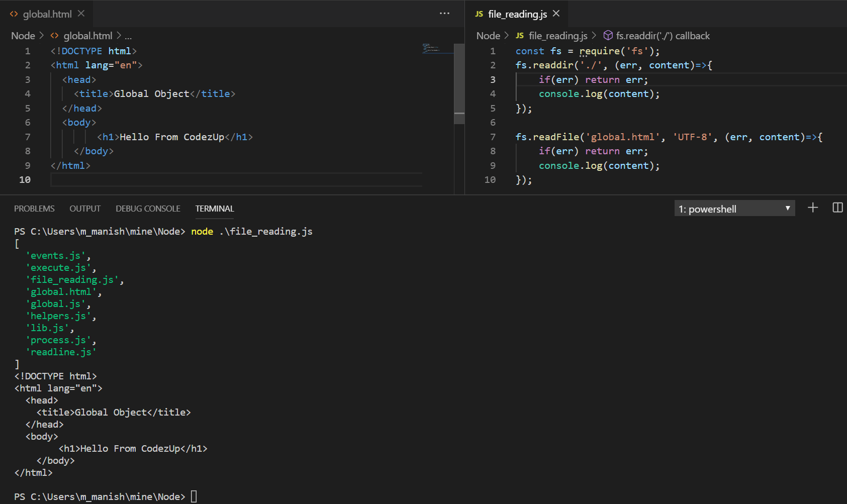Click '<h1>Hello From CodezUp</h1>' in terminal output
The width and height of the screenshot is (847, 504).
click(133, 449)
